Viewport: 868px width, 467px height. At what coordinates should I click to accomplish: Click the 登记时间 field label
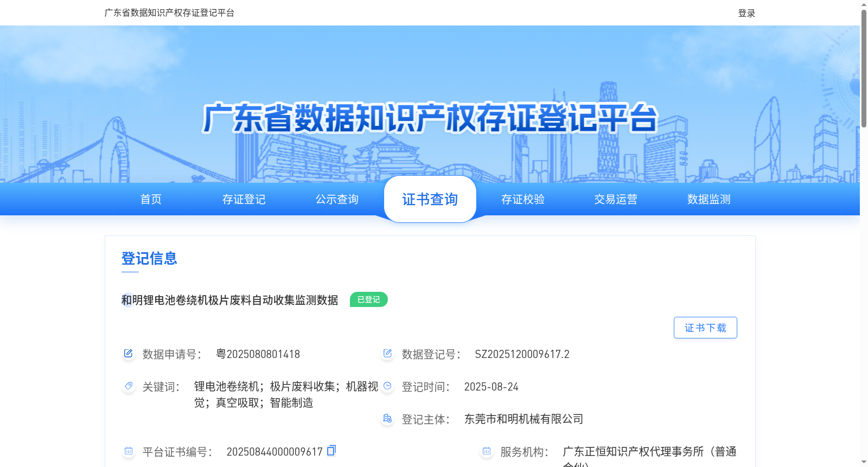[426, 387]
